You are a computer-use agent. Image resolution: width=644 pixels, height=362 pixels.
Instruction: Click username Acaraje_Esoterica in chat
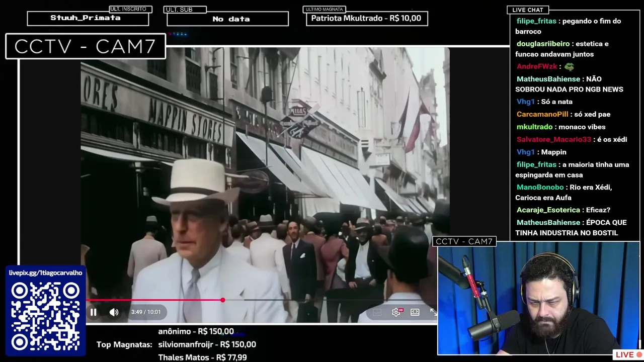coord(549,210)
